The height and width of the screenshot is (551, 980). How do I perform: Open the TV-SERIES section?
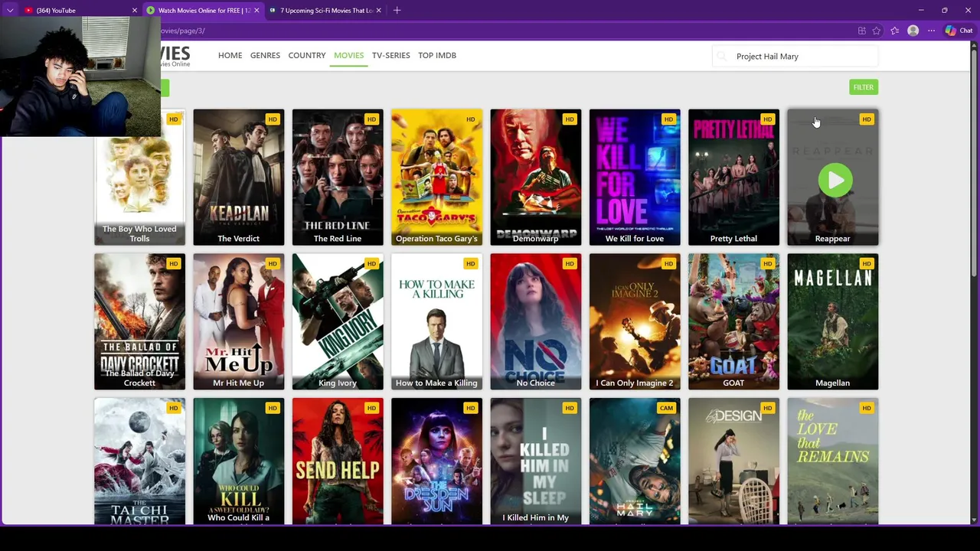390,55
